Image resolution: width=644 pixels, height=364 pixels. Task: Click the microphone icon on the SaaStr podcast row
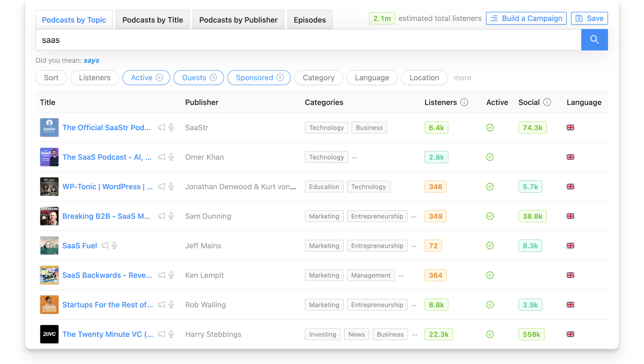(x=171, y=128)
